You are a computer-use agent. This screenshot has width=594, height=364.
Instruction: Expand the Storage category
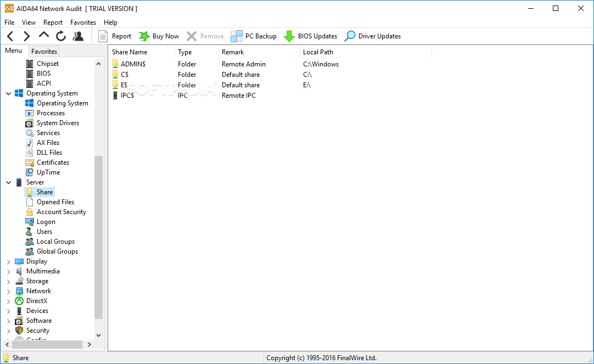8,282
